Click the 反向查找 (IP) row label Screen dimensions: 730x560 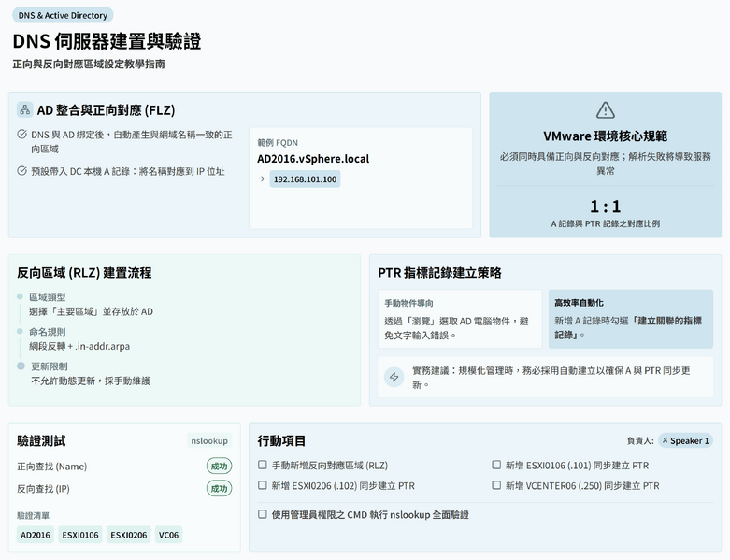tap(43, 488)
